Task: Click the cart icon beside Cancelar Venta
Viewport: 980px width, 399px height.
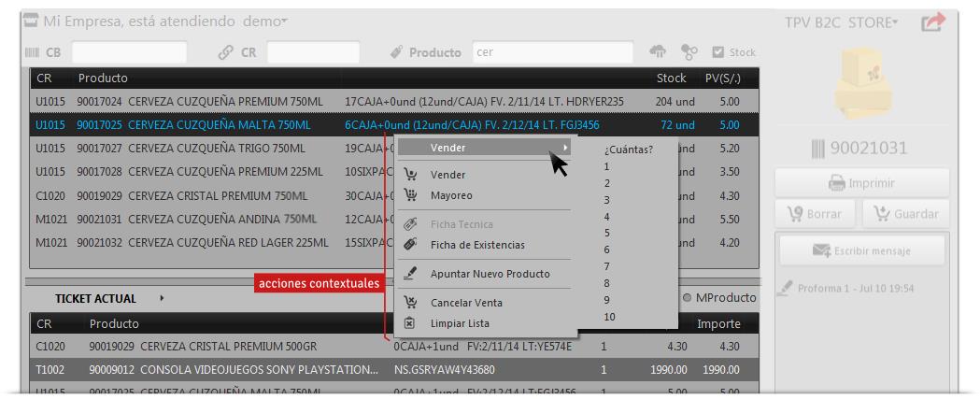Action: 410,302
